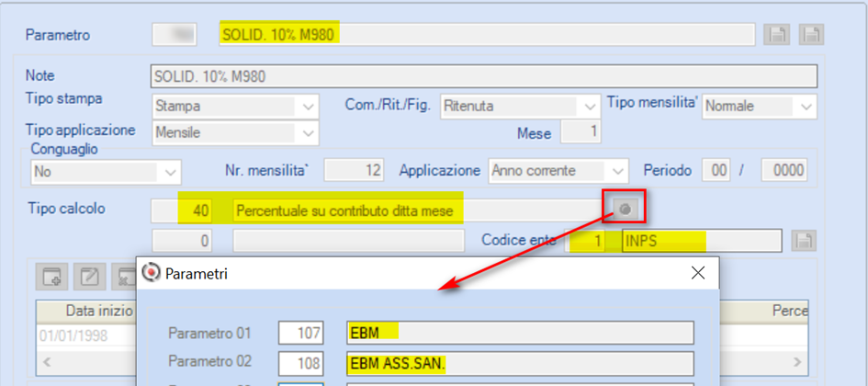Click the Mese field

pos(581,133)
